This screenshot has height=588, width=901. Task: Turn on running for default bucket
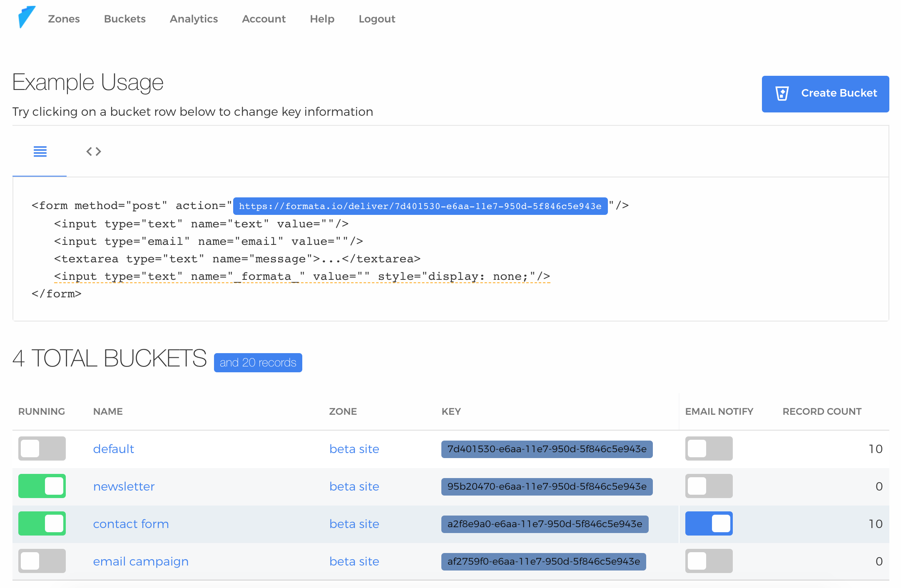pyautogui.click(x=42, y=448)
